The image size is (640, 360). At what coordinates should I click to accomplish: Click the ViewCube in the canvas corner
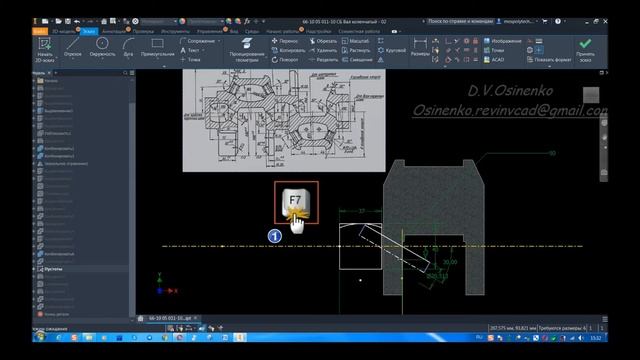[591, 95]
